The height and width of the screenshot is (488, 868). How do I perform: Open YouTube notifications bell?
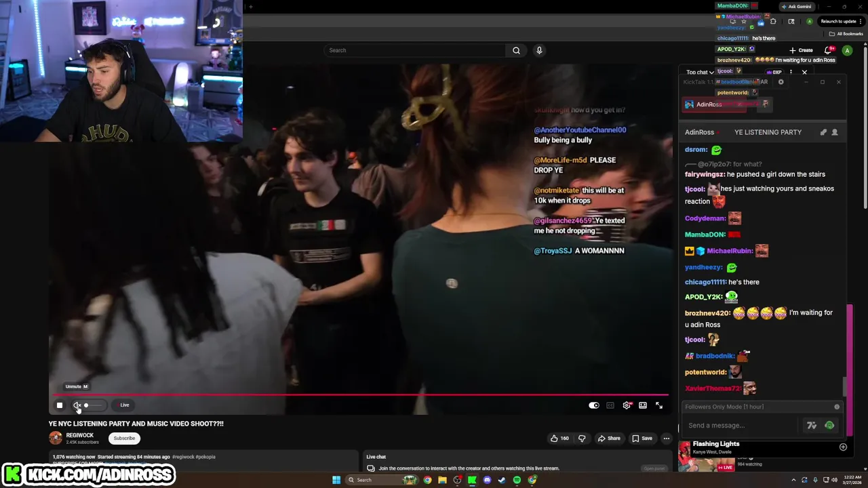click(829, 50)
